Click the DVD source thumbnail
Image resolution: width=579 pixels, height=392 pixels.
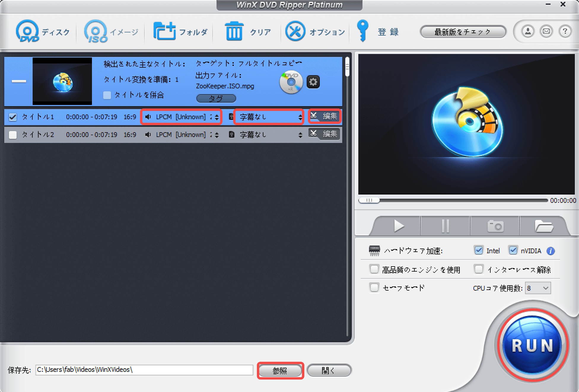click(x=62, y=81)
